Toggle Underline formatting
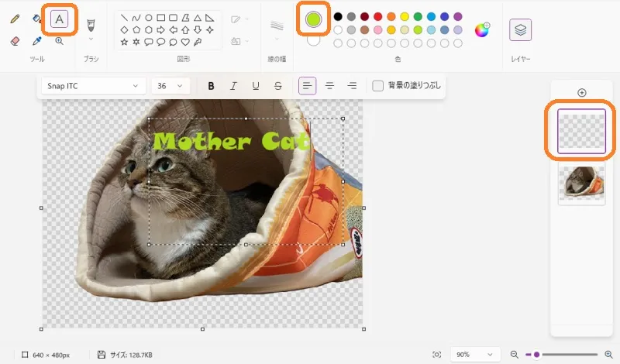Screen dimensions: 620x364 256,86
